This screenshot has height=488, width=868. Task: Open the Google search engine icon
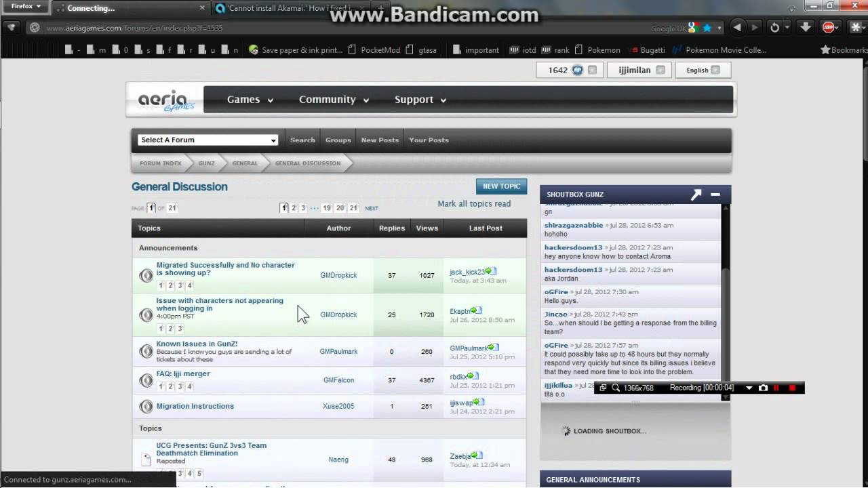tap(692, 28)
